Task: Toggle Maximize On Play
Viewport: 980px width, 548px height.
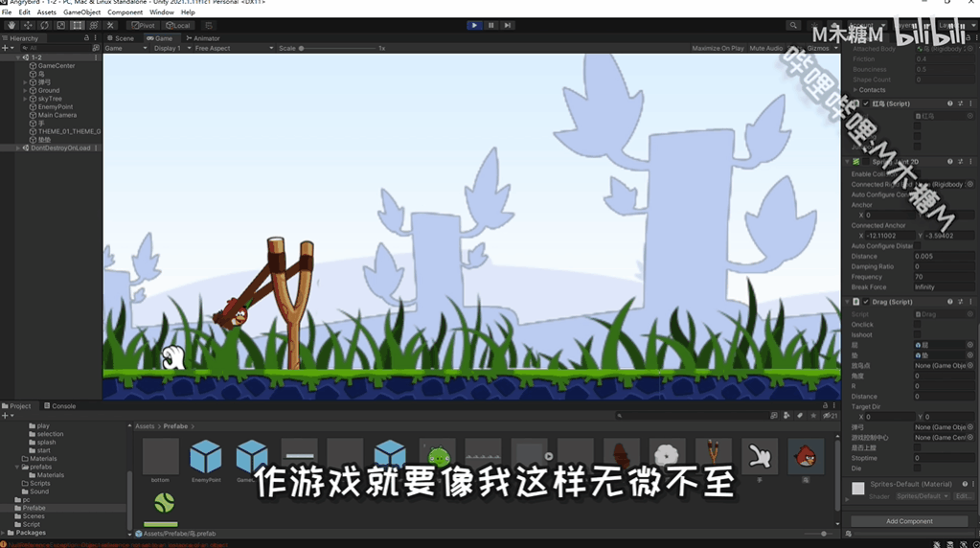Action: pyautogui.click(x=718, y=48)
